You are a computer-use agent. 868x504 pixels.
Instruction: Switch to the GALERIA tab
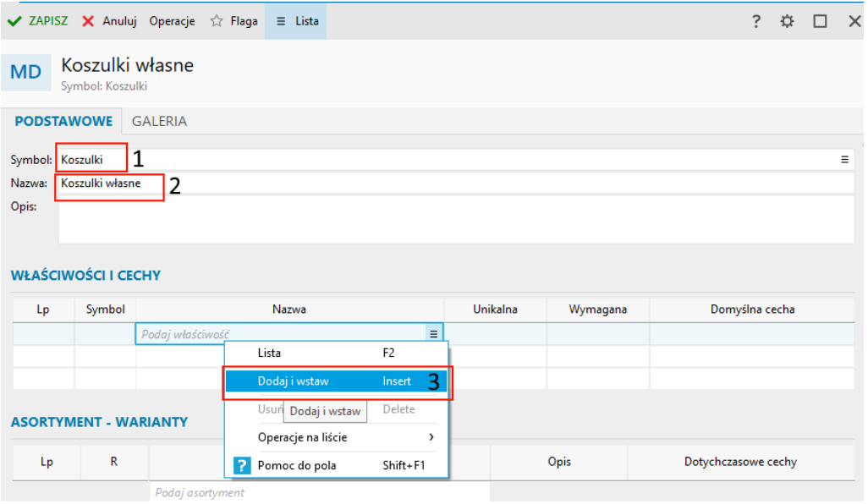click(159, 121)
